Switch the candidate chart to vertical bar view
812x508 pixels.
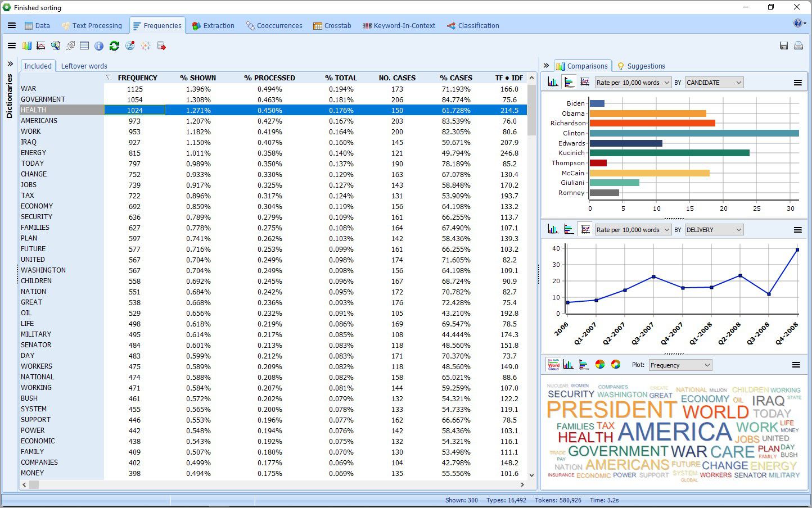coord(553,83)
